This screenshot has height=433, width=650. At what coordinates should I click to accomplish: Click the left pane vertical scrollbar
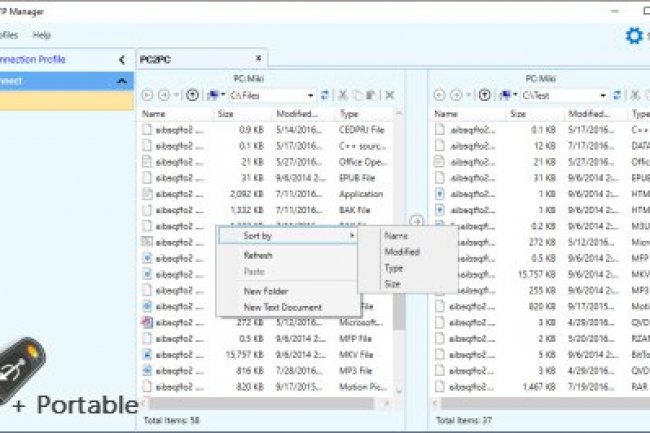coord(399,300)
